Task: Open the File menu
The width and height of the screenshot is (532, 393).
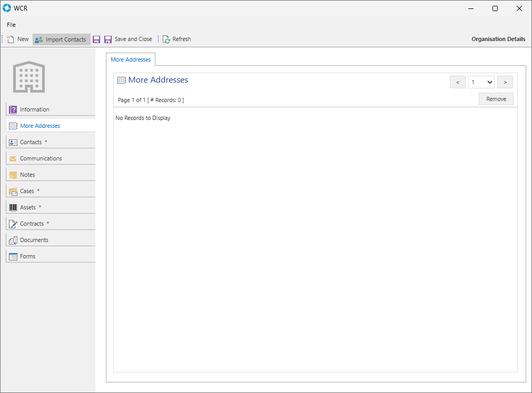Action: click(11, 25)
